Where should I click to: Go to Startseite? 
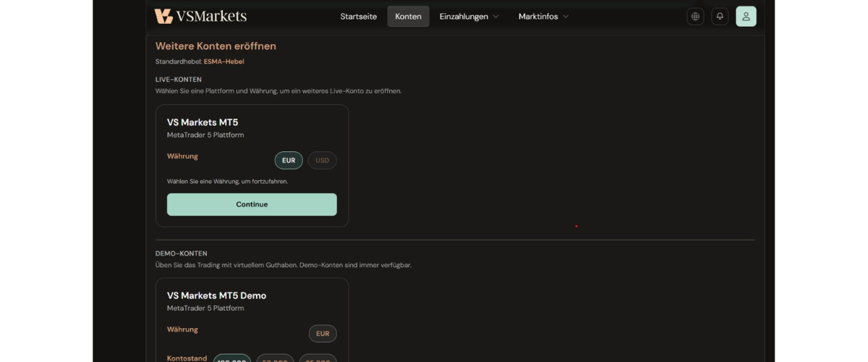(359, 17)
